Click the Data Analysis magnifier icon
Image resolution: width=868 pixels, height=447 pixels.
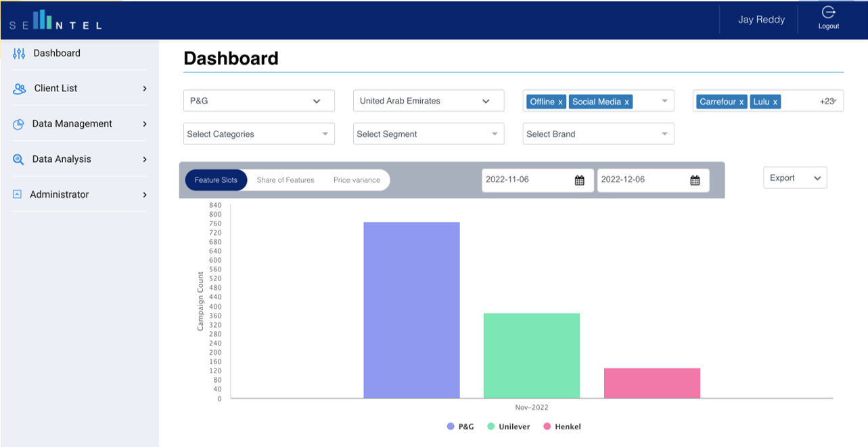[19, 160]
